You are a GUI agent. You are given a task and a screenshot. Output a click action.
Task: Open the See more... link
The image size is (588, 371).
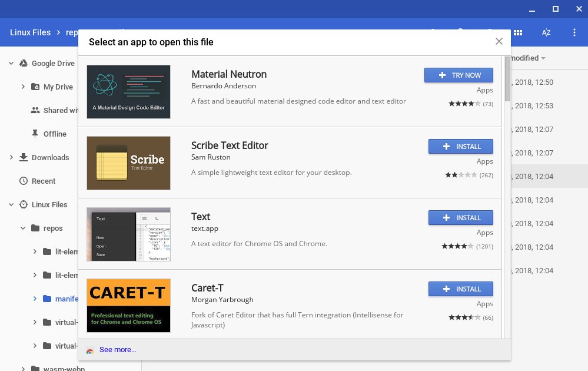(117, 350)
